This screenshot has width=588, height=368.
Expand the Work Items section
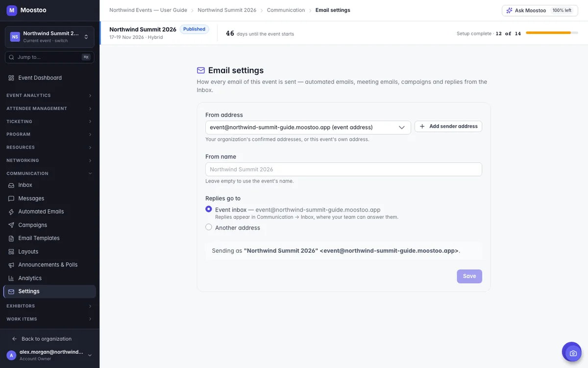(49, 319)
